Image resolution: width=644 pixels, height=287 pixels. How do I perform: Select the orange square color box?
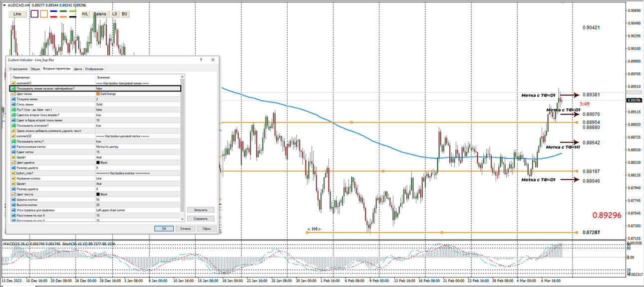pyautogui.click(x=44, y=14)
